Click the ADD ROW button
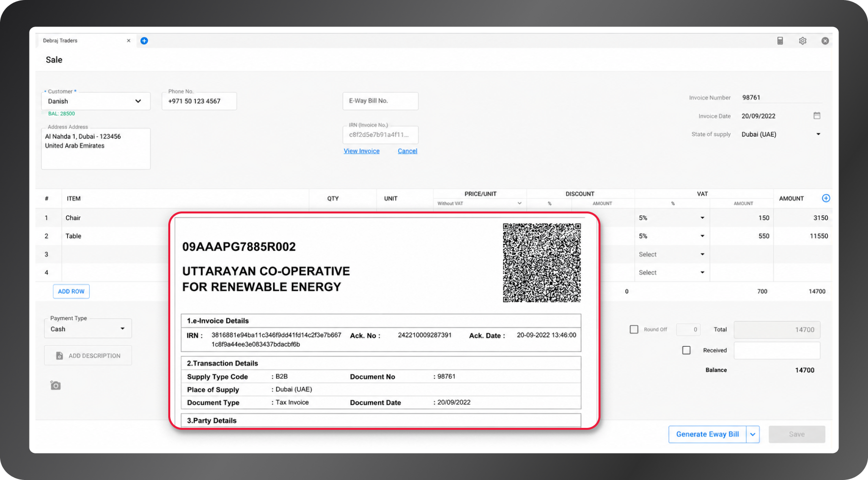 click(x=71, y=291)
